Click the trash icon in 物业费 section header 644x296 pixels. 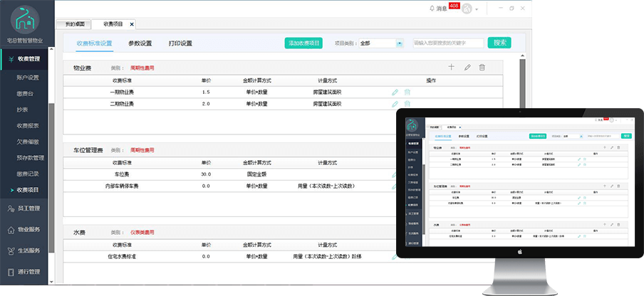tap(482, 68)
